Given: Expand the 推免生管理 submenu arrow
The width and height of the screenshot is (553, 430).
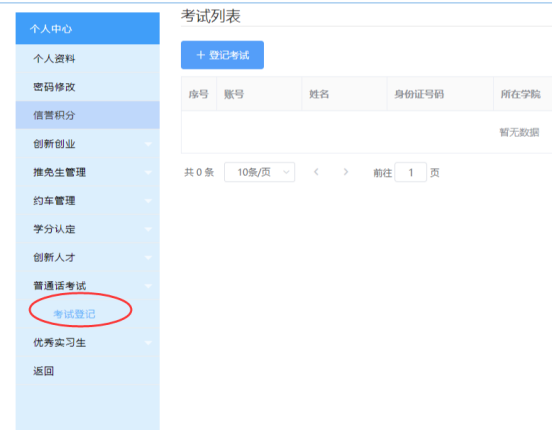Looking at the screenshot, I should point(148,172).
